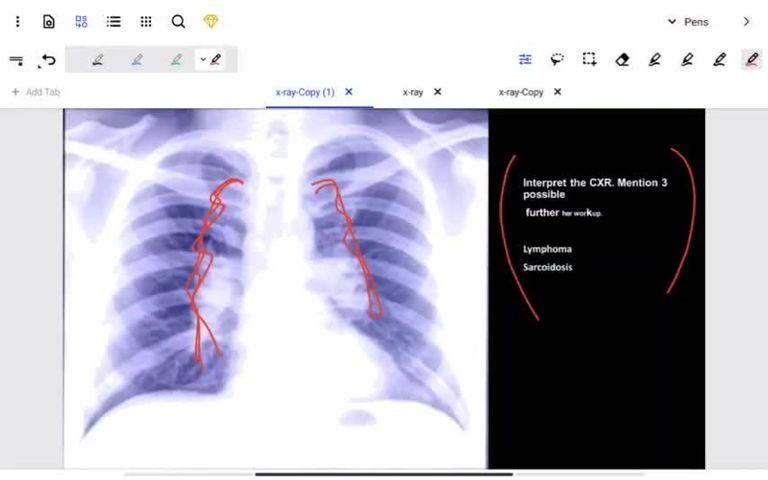Open the blue page sorter icon
Screen dimensions: 768x480
pos(81,22)
